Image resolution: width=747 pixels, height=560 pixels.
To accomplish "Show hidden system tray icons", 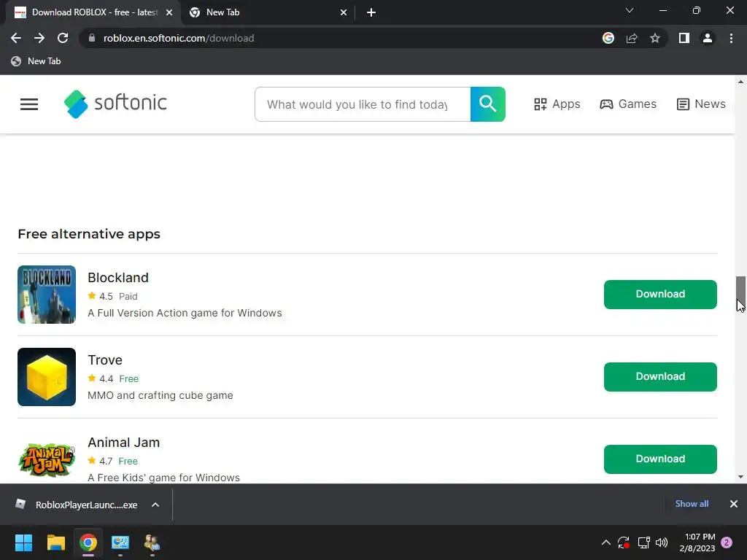I will (606, 542).
